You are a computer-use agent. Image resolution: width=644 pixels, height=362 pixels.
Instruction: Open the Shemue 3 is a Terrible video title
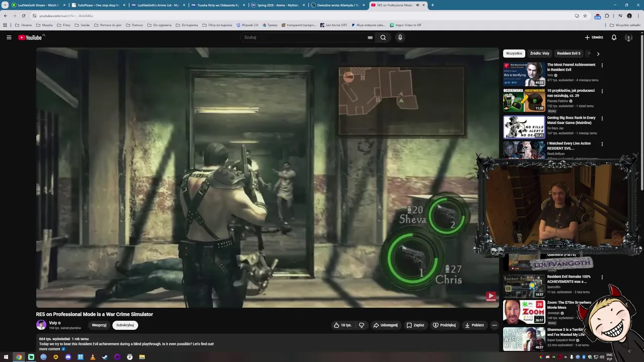(566, 332)
